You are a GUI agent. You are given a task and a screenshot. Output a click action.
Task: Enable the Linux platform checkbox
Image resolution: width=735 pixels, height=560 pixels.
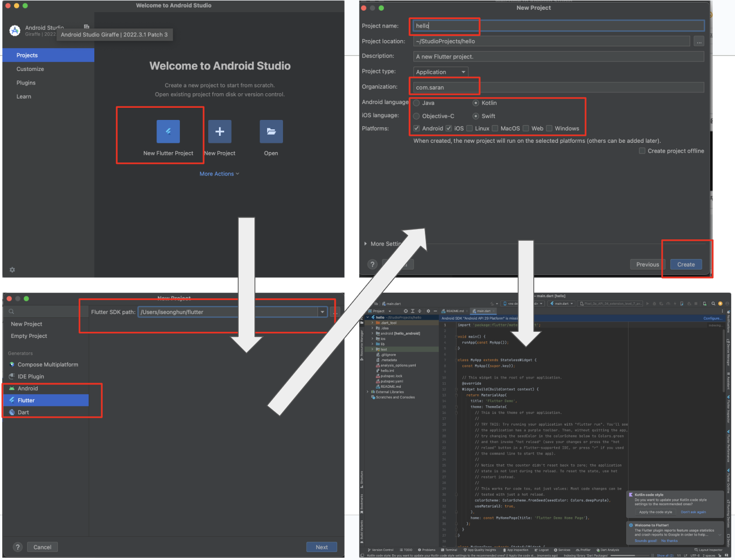[x=470, y=128]
